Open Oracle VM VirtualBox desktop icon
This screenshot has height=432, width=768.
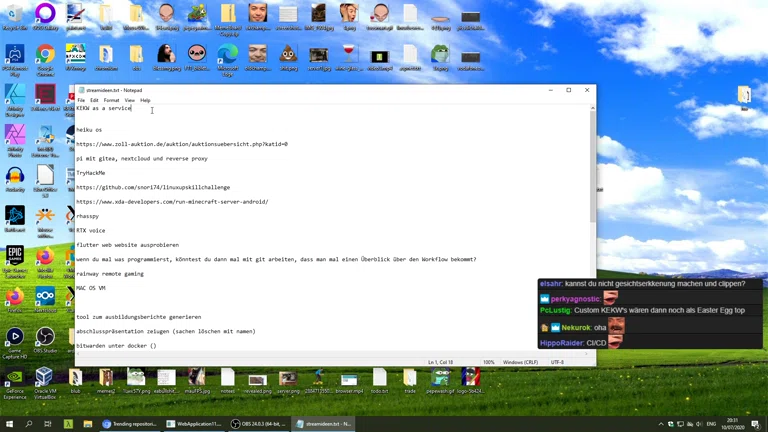[44, 379]
